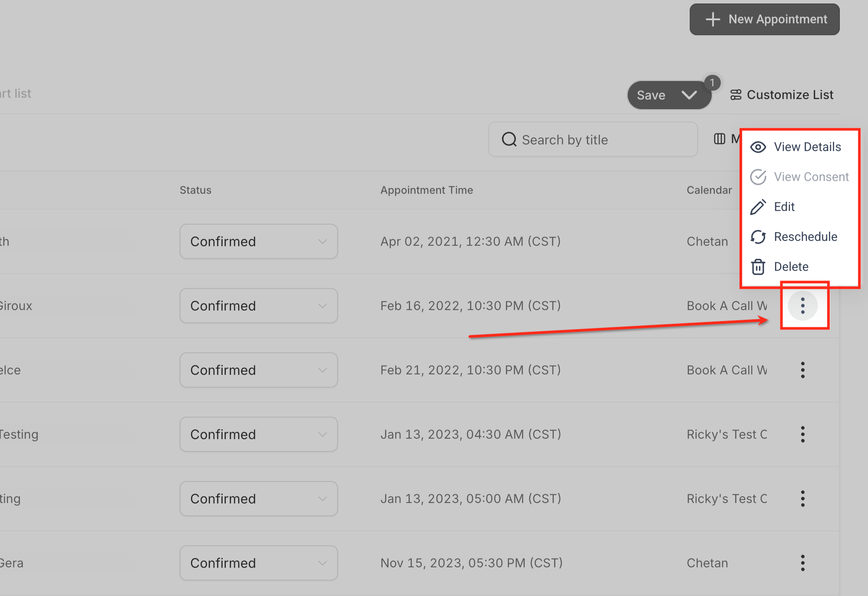868x596 pixels.
Task: Select Reschedule from the context menu
Action: pos(805,237)
